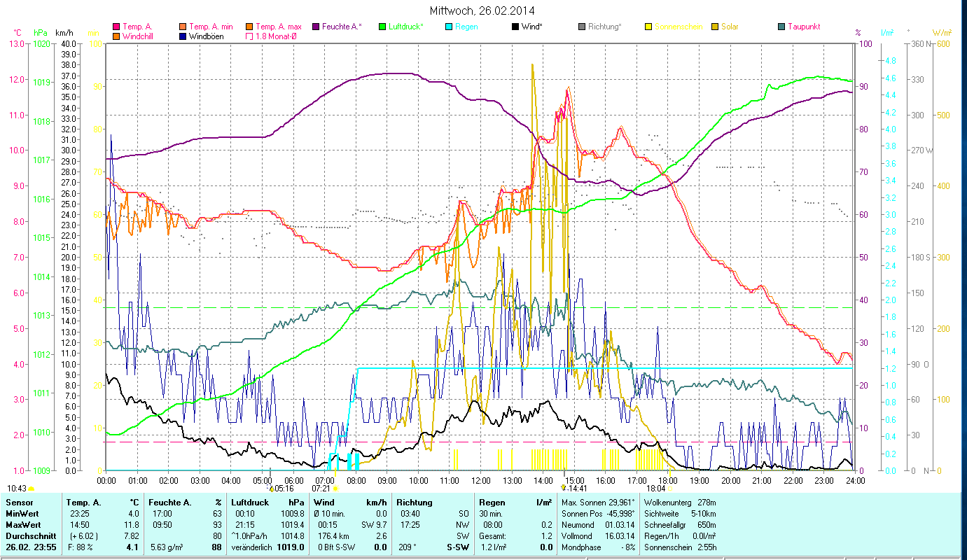Click the wind direction value 209 °
Screen dimensions: 967x560
click(408, 547)
